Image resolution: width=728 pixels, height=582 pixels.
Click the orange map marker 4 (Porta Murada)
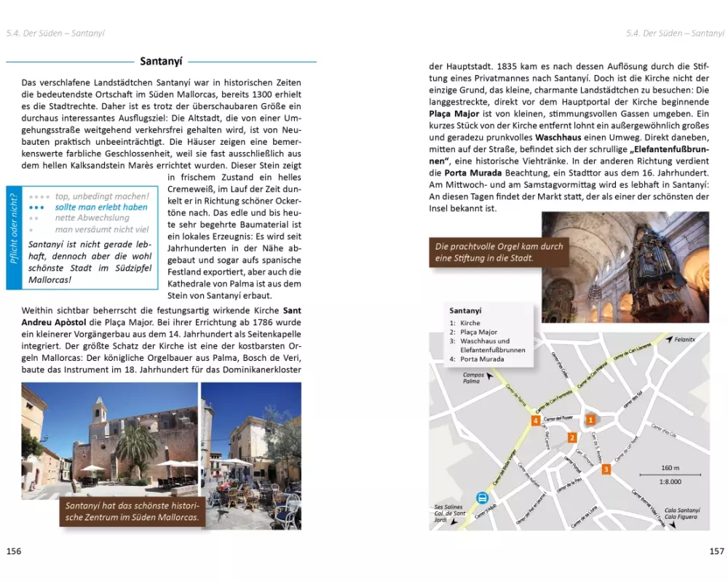(536, 420)
